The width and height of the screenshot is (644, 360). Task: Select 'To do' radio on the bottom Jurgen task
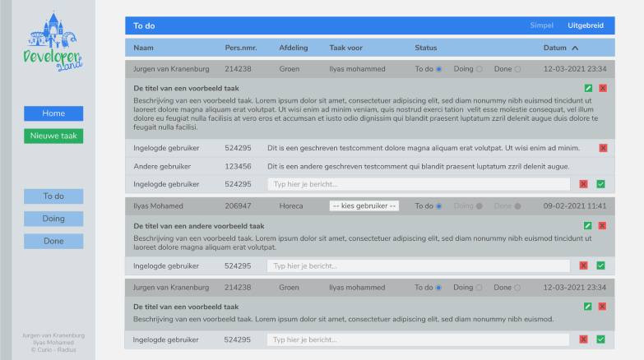pyautogui.click(x=438, y=288)
